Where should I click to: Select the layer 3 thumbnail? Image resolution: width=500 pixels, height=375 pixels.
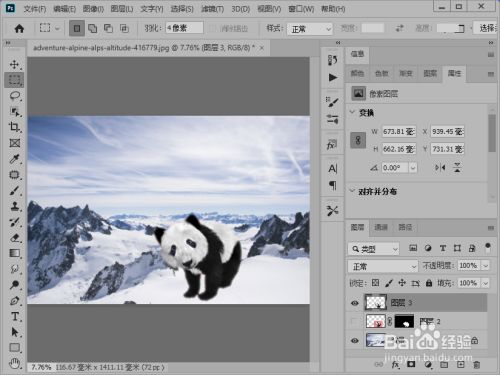pyautogui.click(x=376, y=303)
